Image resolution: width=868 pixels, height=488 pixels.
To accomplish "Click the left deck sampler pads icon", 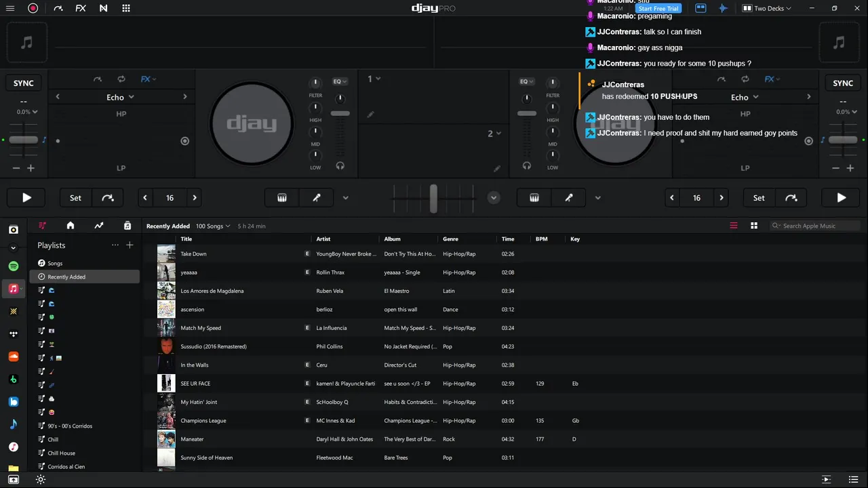I will click(x=282, y=198).
